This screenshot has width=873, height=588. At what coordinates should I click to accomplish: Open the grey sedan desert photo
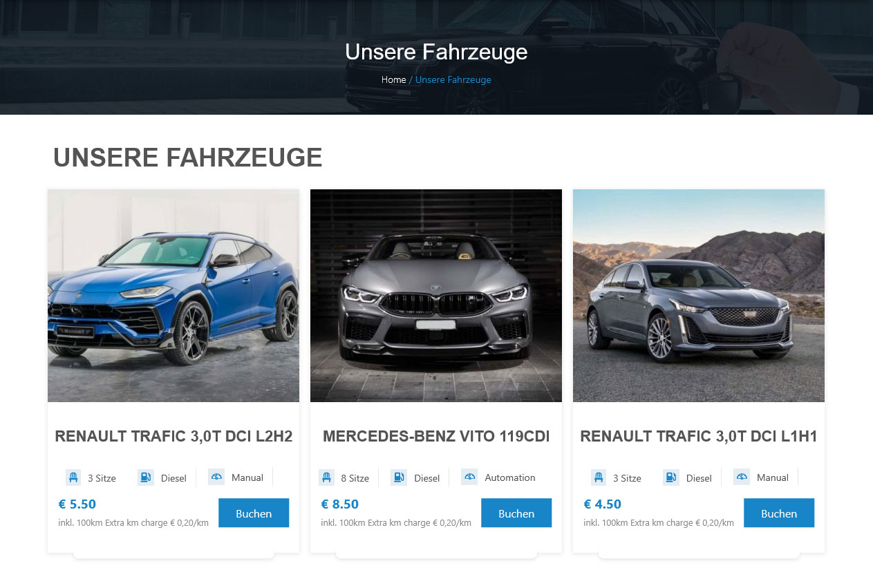[699, 296]
